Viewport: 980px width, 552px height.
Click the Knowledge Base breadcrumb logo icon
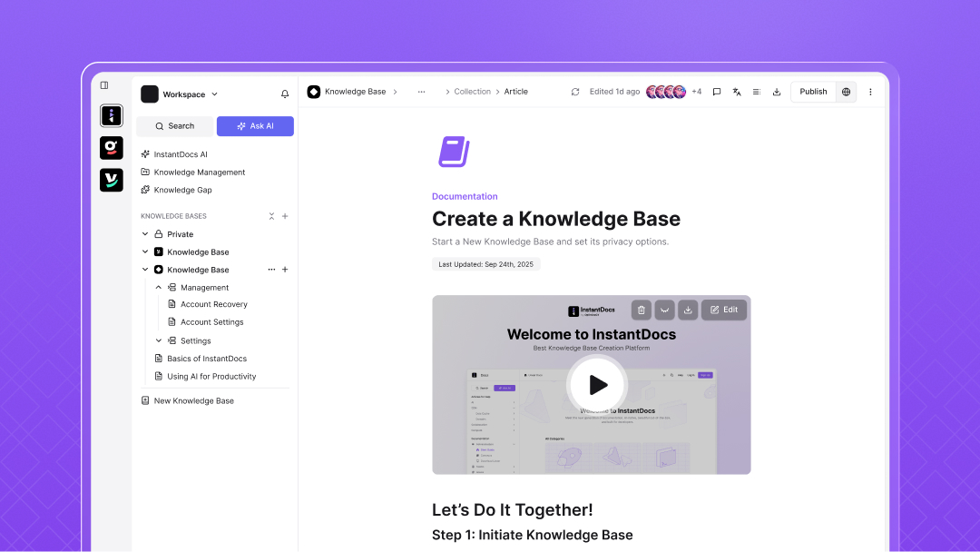pyautogui.click(x=314, y=92)
